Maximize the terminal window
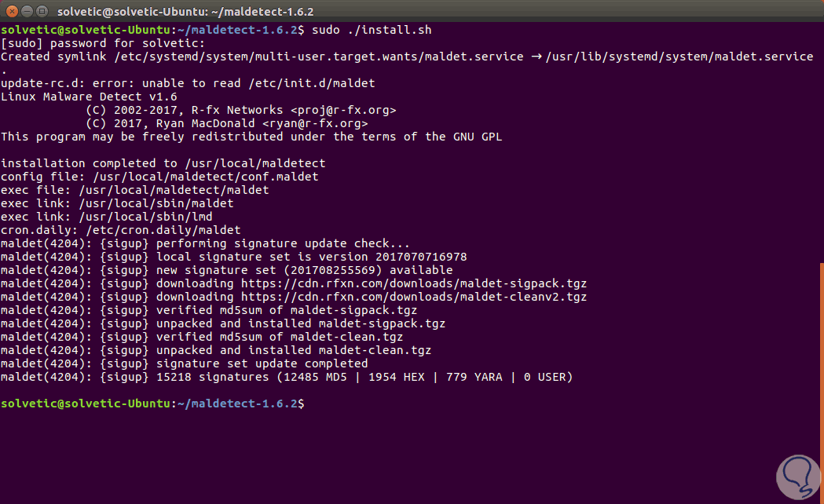 43,11
